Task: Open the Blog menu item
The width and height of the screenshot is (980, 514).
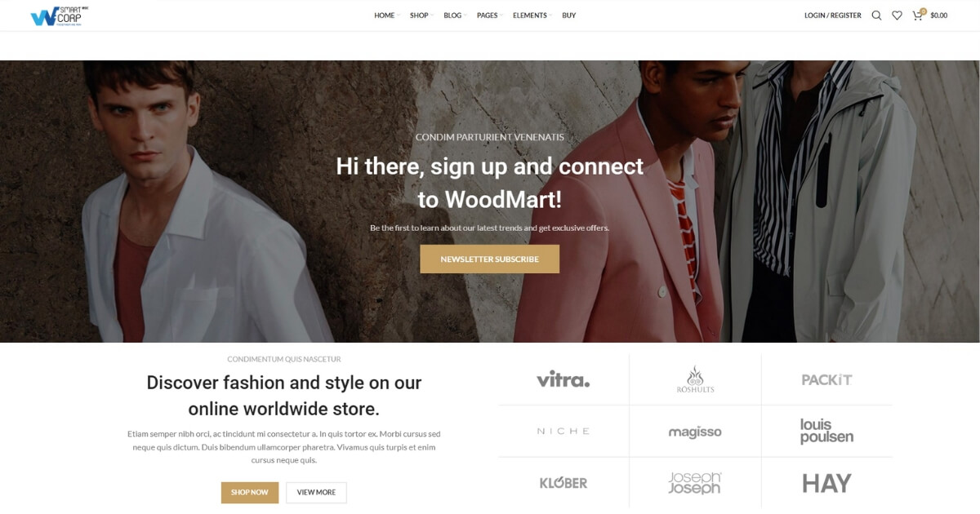Action: click(x=455, y=16)
